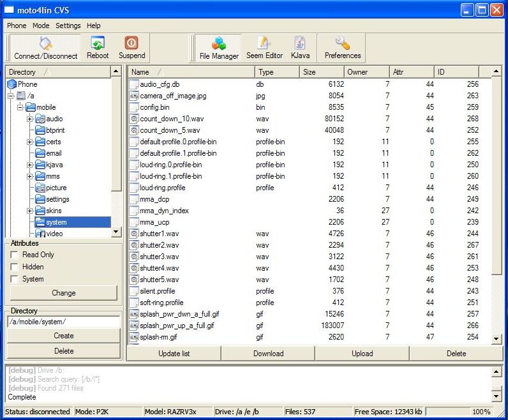Click the image icon of camera_off_image.jpg
This screenshot has height=420, width=508.
tap(134, 96)
